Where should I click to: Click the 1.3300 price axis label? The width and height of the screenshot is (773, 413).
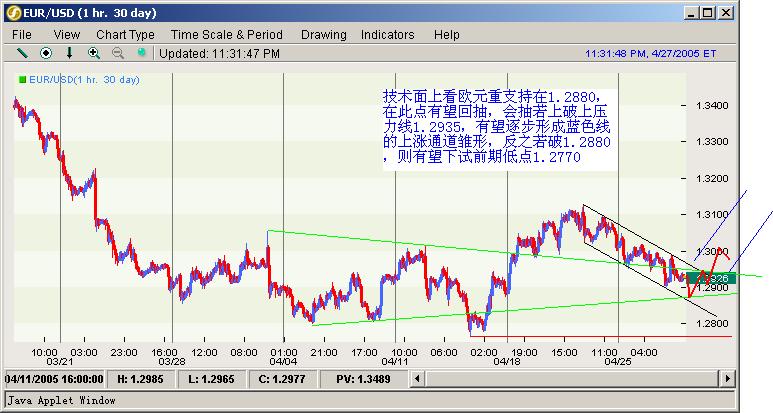tap(712, 141)
